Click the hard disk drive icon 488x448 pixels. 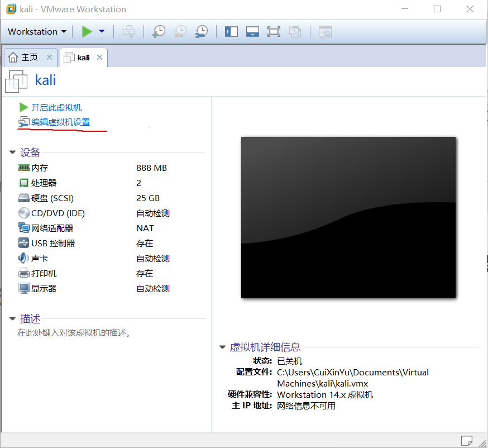click(23, 198)
